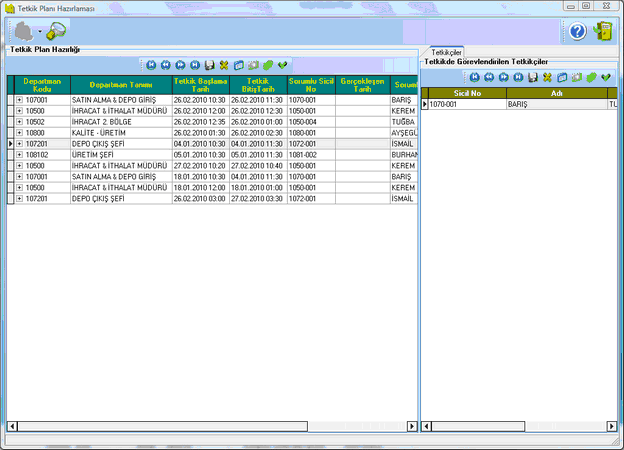
Task: Click the Departman Kodu column header
Action: pos(42,85)
